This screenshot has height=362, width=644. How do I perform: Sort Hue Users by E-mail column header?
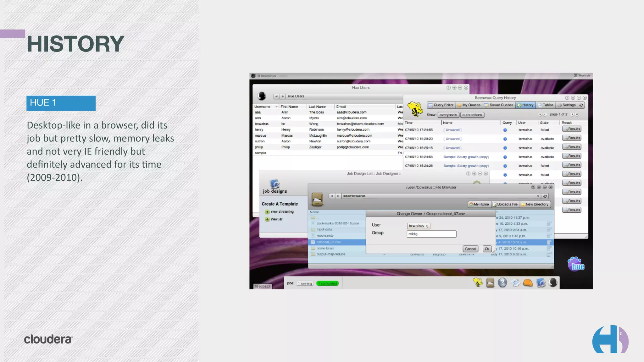click(365, 107)
